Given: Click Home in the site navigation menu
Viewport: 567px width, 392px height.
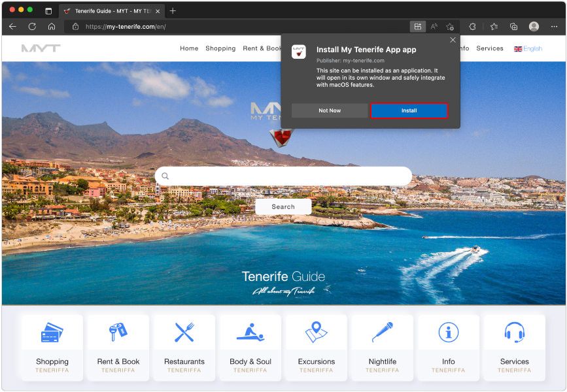Looking at the screenshot, I should coord(189,48).
